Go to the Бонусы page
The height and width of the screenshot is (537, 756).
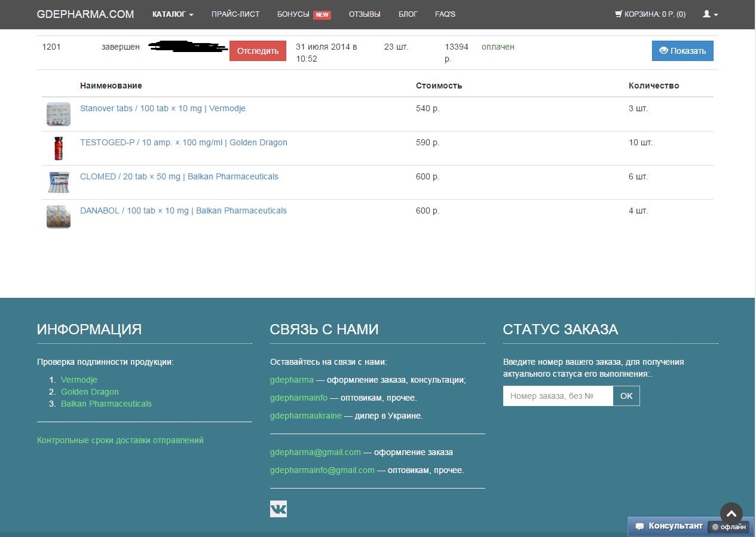[293, 14]
